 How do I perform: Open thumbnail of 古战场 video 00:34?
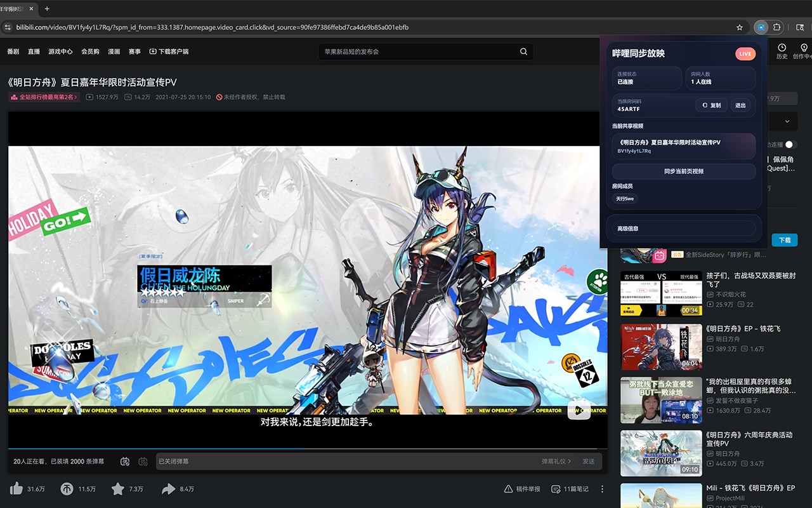tap(661, 294)
